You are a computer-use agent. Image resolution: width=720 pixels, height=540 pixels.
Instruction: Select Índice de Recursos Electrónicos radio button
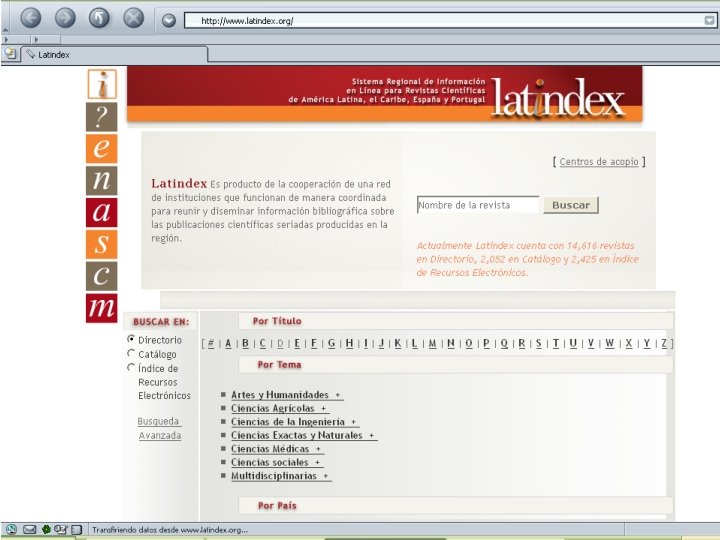[131, 367]
